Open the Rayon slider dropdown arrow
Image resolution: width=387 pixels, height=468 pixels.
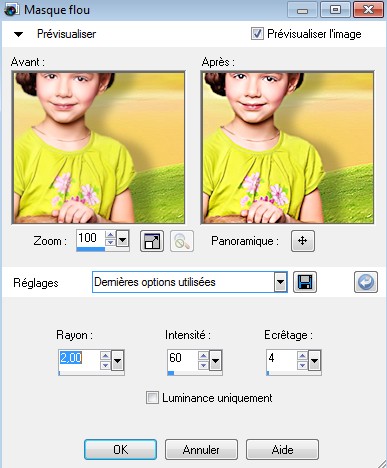(117, 361)
